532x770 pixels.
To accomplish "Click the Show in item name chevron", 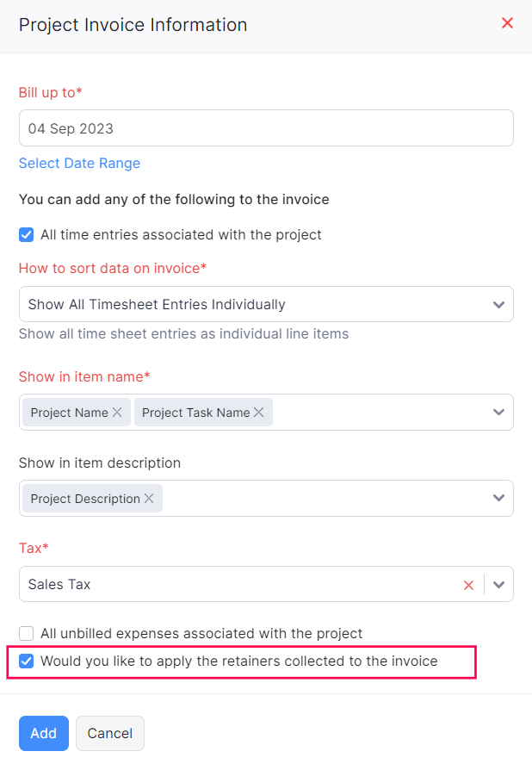I will click(x=498, y=412).
